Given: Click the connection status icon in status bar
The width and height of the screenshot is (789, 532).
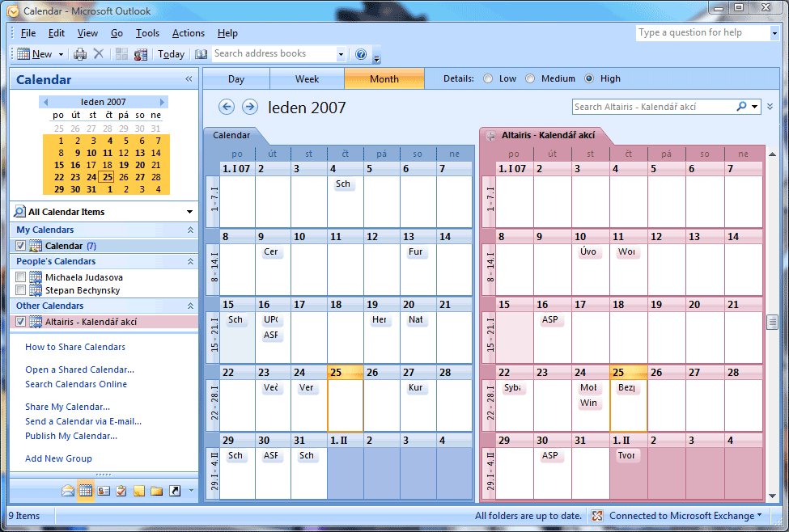Looking at the screenshot, I should point(597,515).
